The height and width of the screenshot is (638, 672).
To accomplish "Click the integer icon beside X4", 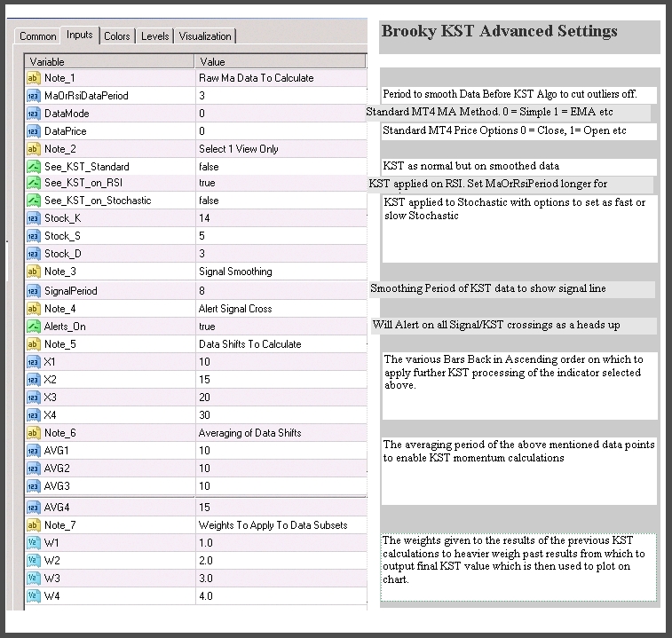I will (33, 415).
